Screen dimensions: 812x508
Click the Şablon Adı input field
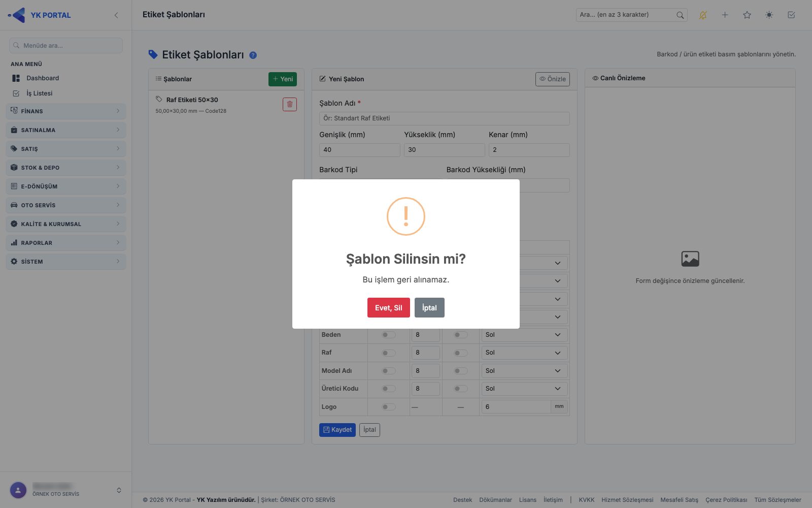tap(445, 118)
